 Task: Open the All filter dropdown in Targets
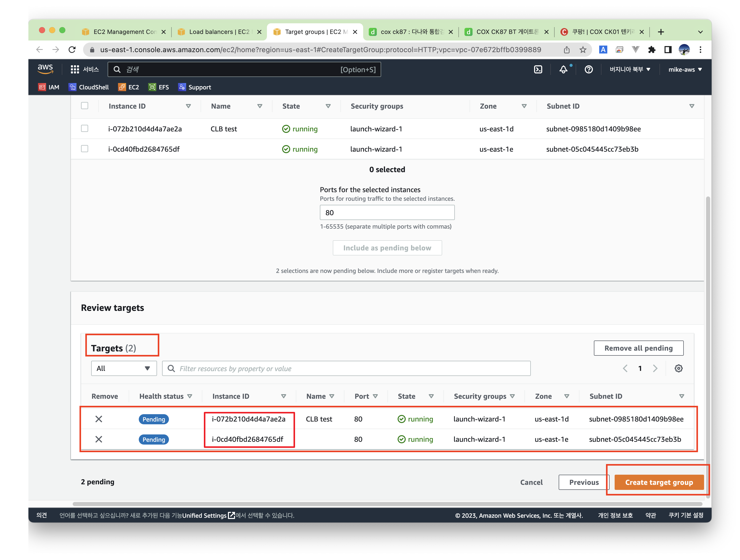tap(124, 368)
